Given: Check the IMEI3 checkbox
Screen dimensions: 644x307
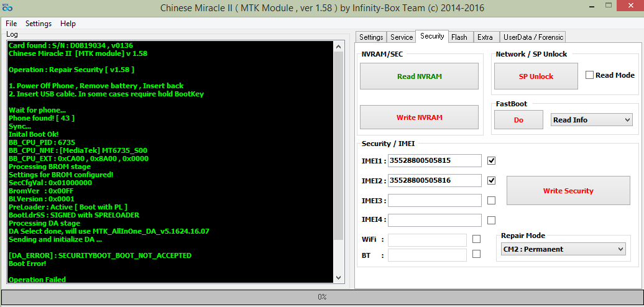Looking at the screenshot, I should 491,200.
